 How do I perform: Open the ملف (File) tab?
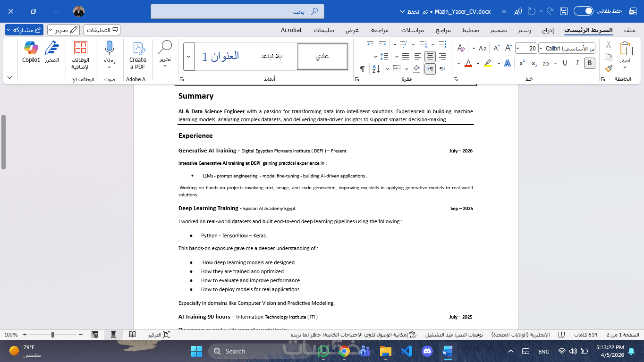coord(629,30)
